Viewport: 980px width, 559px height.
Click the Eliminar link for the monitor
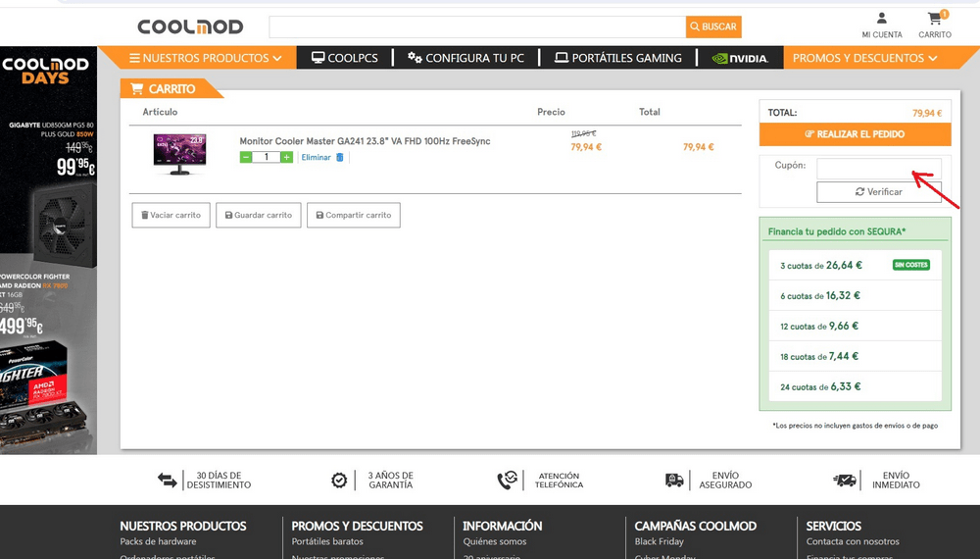(317, 158)
